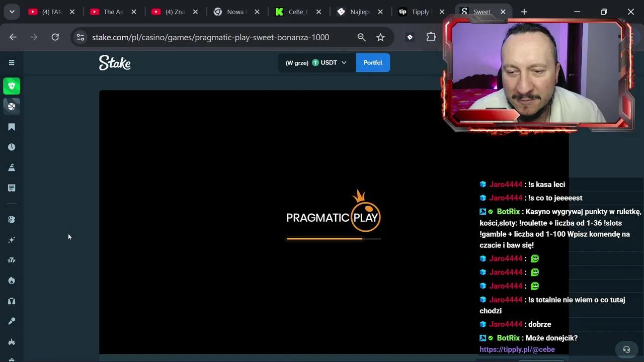Close the 'Nowa' tab
The height and width of the screenshot is (362, 644).
coord(257,12)
